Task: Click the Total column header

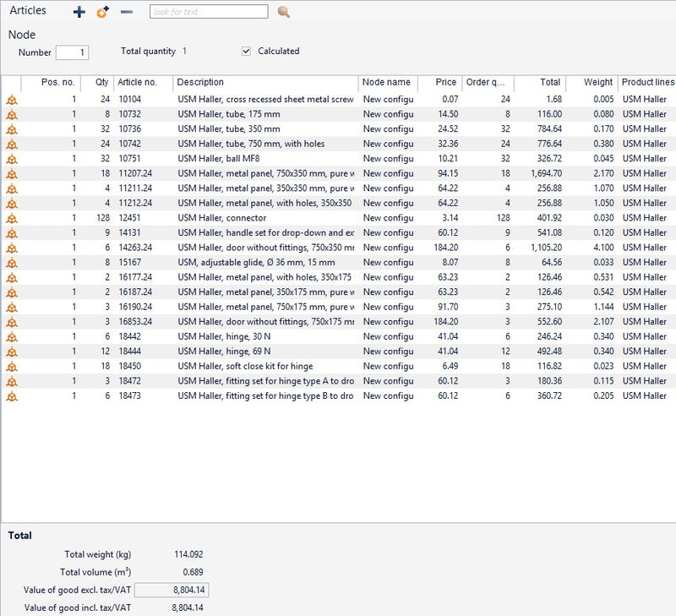Action: pyautogui.click(x=540, y=82)
